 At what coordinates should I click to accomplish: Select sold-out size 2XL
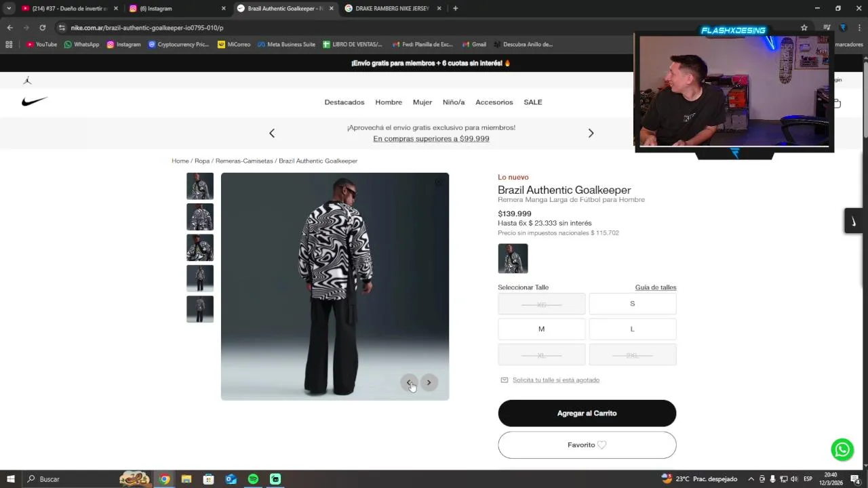[x=633, y=354]
